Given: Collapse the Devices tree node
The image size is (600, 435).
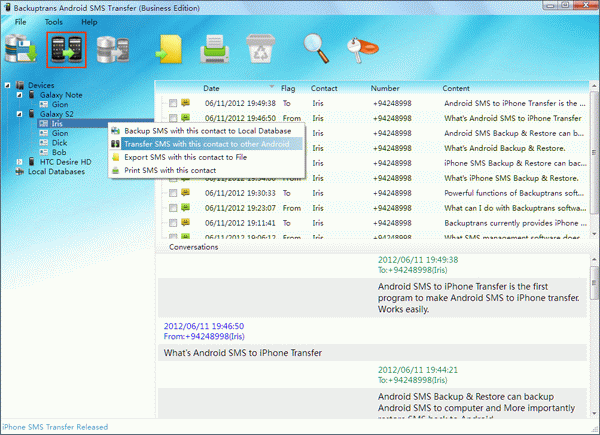Looking at the screenshot, I should click(7, 85).
